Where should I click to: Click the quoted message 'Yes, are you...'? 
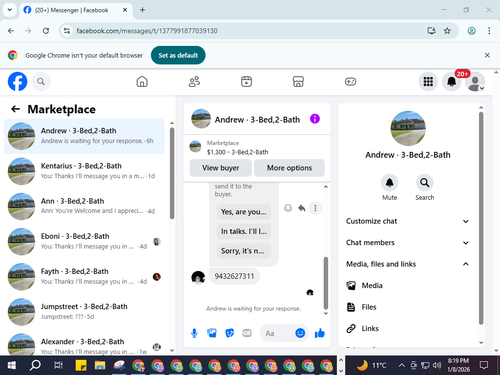(244, 212)
